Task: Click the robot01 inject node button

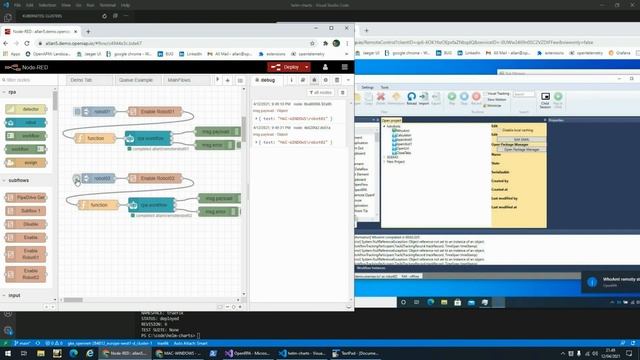Action: coord(77,112)
